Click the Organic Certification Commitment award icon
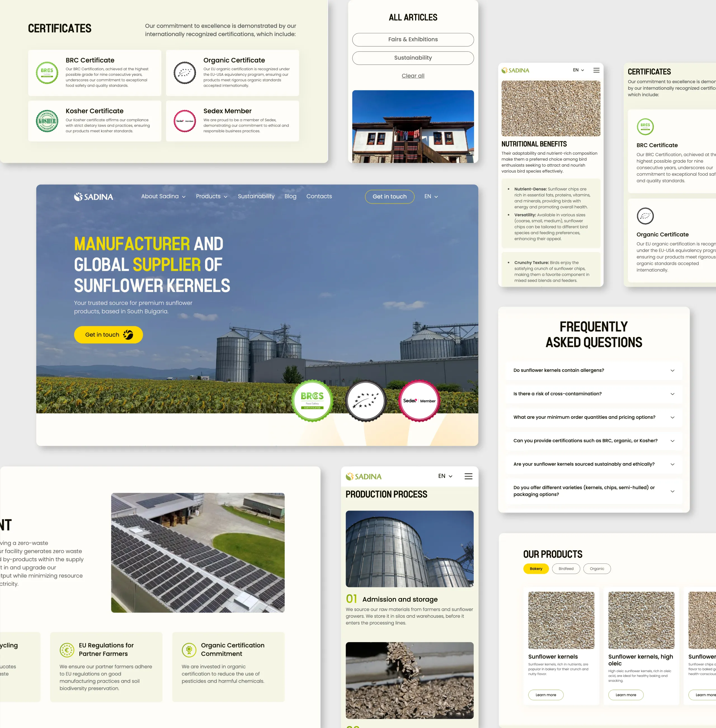 click(x=189, y=650)
